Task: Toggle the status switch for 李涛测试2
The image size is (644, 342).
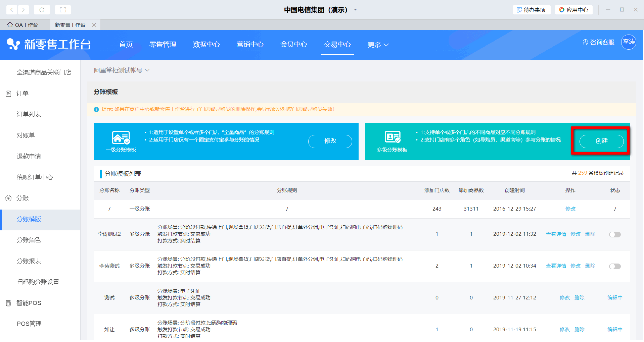Action: click(615, 234)
